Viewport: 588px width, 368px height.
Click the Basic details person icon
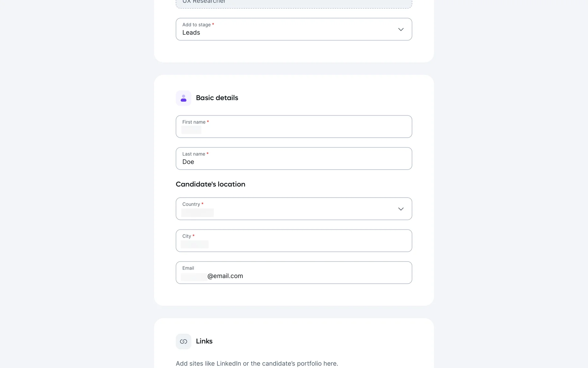click(183, 98)
